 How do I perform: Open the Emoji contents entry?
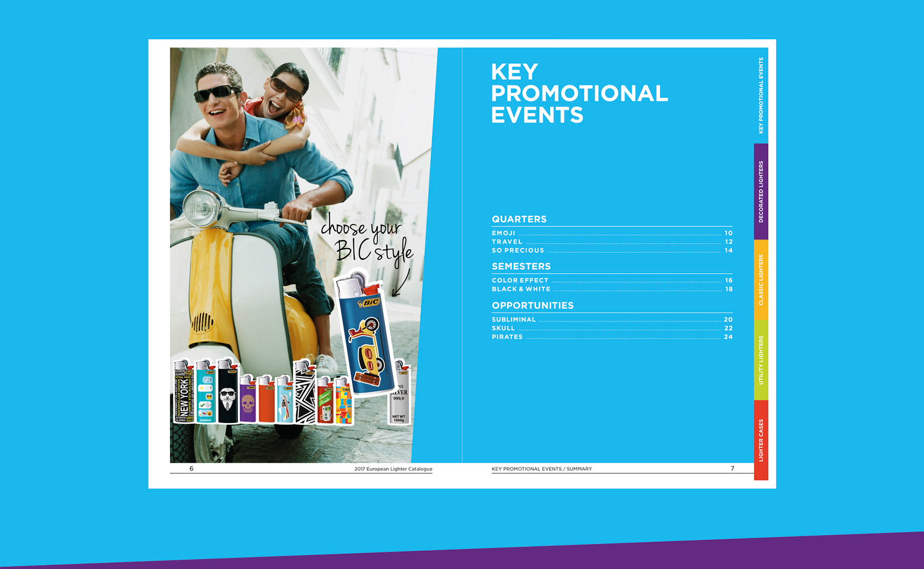(612, 233)
